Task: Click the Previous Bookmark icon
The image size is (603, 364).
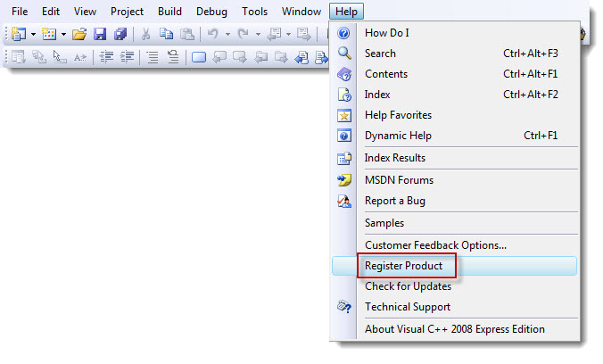Action: [219, 57]
